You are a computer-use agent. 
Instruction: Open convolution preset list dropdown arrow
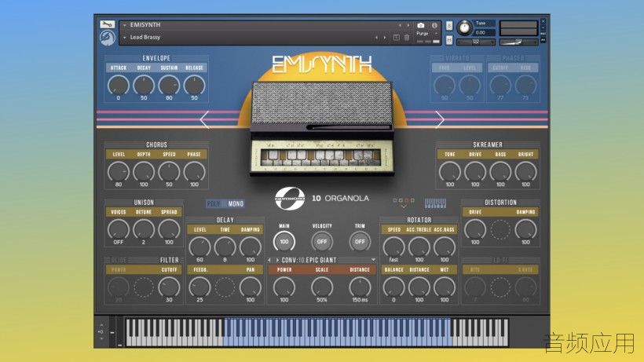373,260
